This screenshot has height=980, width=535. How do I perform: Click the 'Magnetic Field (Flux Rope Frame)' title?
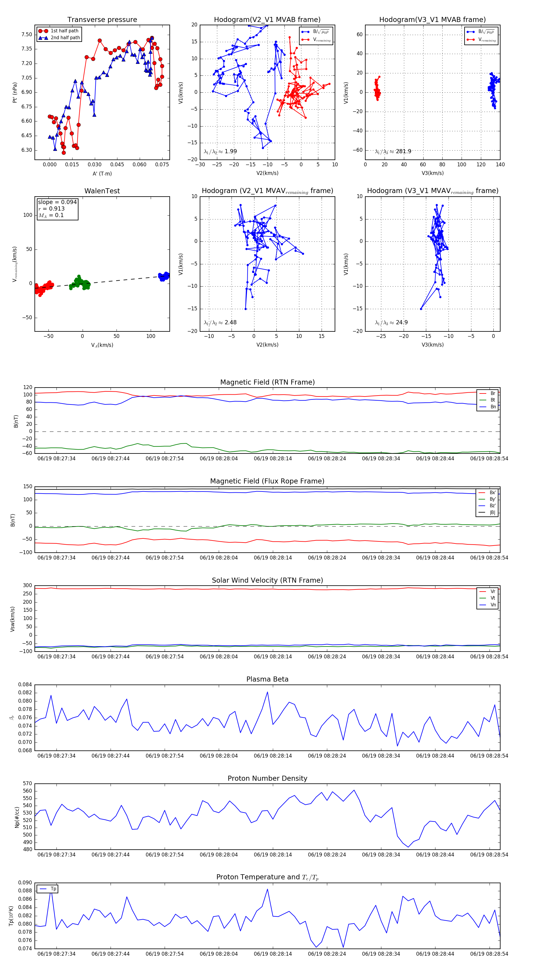267,481
